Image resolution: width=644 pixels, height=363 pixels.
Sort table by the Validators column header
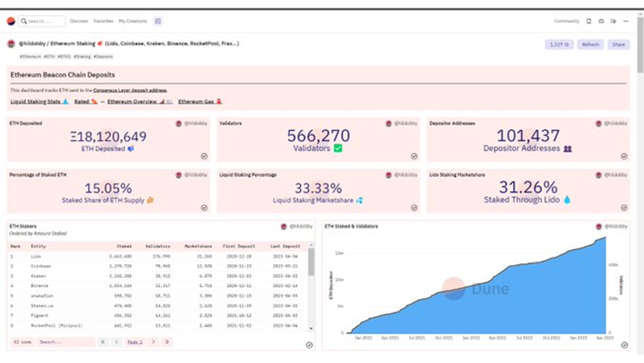(158, 246)
